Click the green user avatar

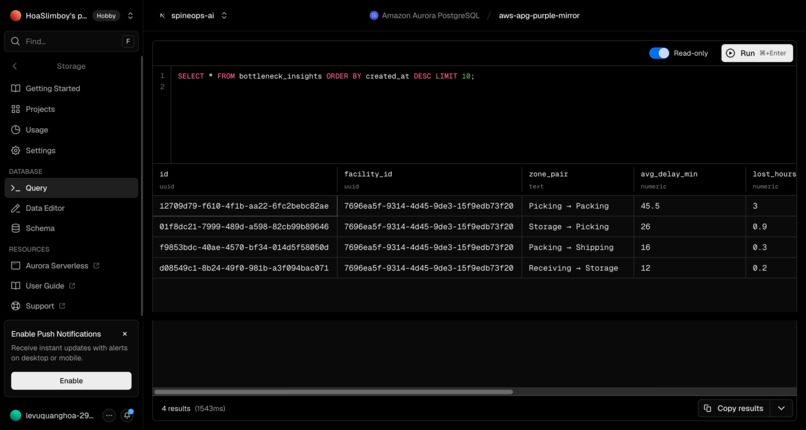(15, 416)
